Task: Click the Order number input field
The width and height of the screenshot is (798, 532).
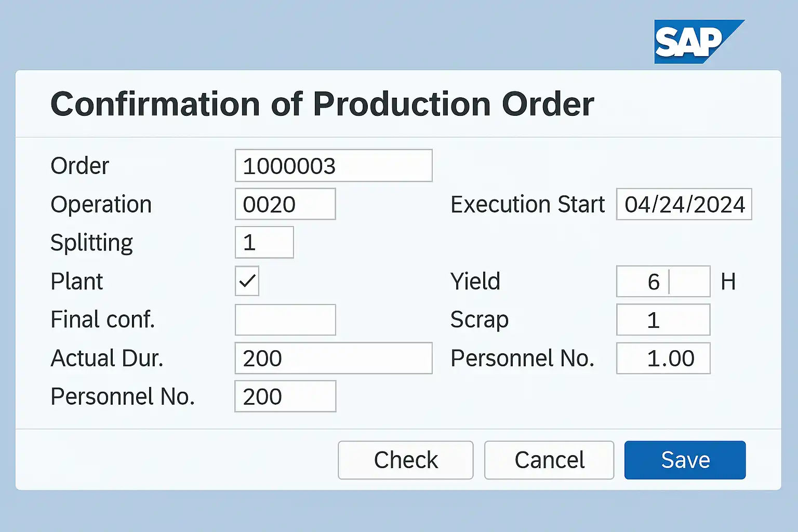Action: pyautogui.click(x=333, y=166)
